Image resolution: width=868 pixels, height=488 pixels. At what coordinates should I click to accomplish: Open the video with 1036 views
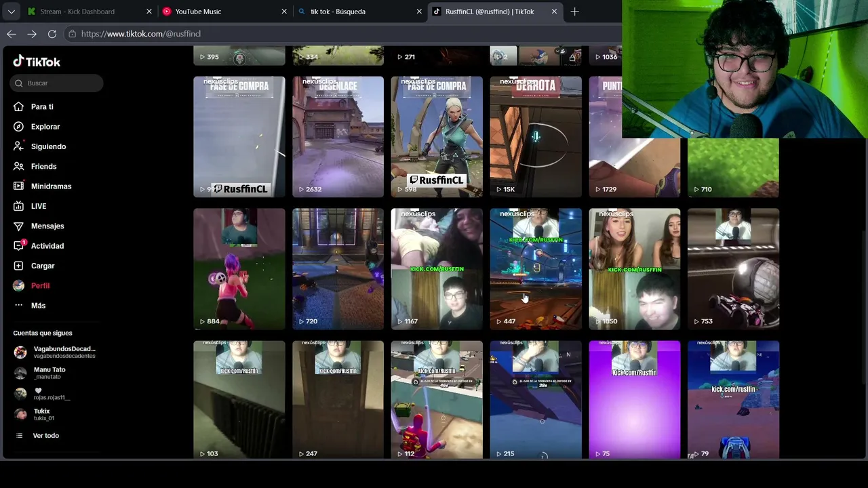pos(606,56)
